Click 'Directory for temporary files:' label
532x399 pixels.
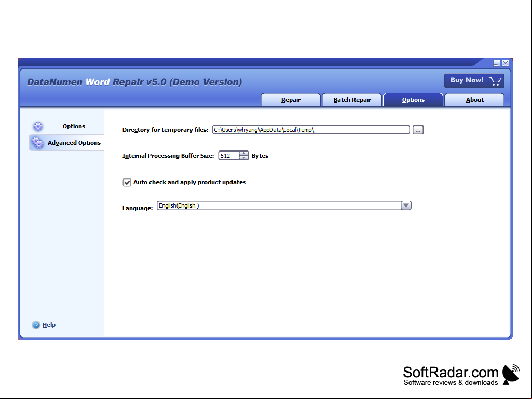coord(165,130)
